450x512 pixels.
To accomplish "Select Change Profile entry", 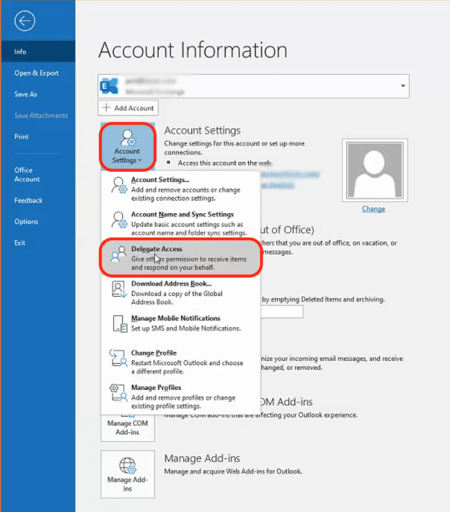I will 180,362.
